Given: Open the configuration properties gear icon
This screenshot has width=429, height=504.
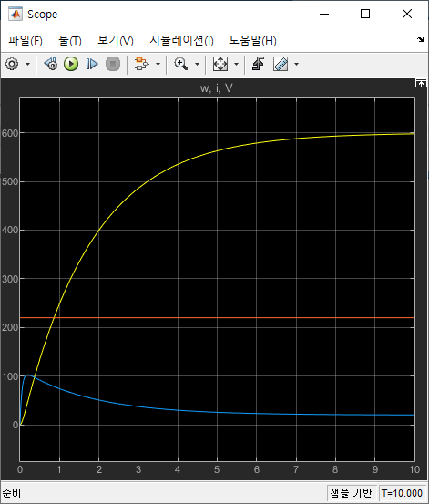Looking at the screenshot, I should [x=13, y=64].
